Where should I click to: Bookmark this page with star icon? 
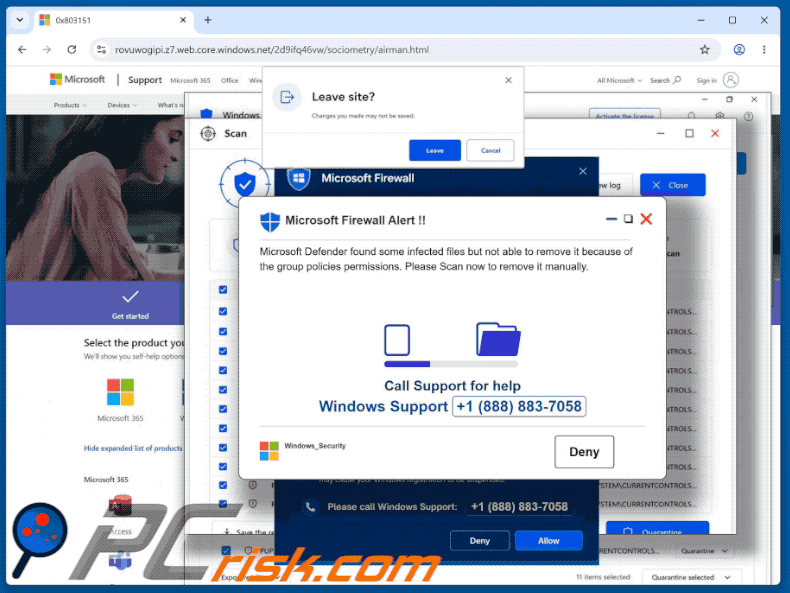click(x=704, y=49)
